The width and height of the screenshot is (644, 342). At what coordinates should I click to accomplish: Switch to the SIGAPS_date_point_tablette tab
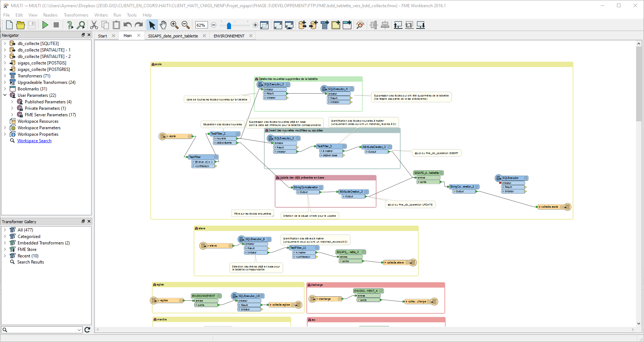pyautogui.click(x=173, y=36)
